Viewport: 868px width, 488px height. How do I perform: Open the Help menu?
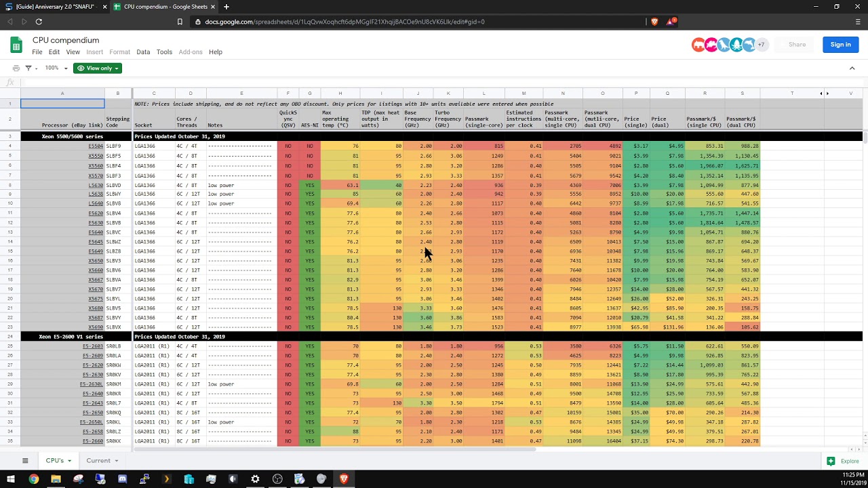[x=216, y=52]
